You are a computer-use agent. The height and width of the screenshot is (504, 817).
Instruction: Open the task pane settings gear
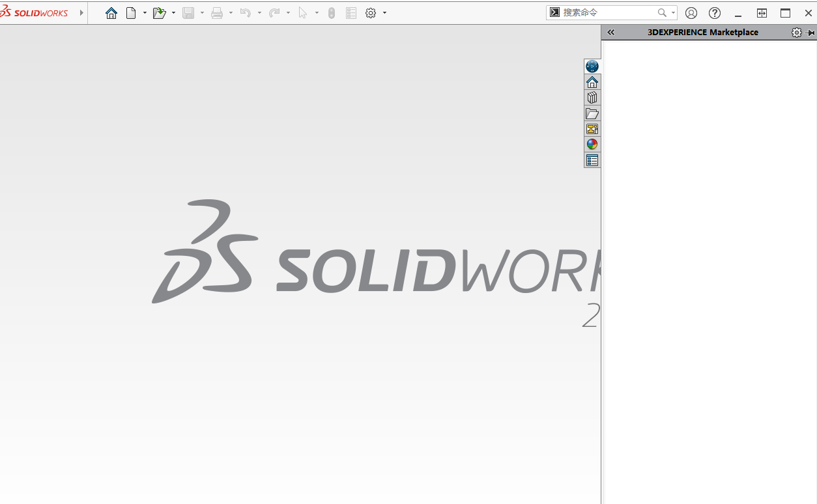[797, 33]
